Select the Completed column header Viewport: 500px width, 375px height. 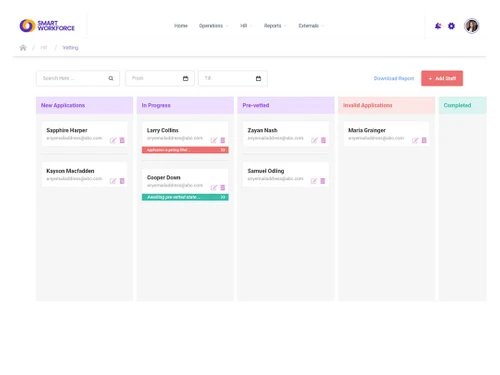pyautogui.click(x=463, y=105)
